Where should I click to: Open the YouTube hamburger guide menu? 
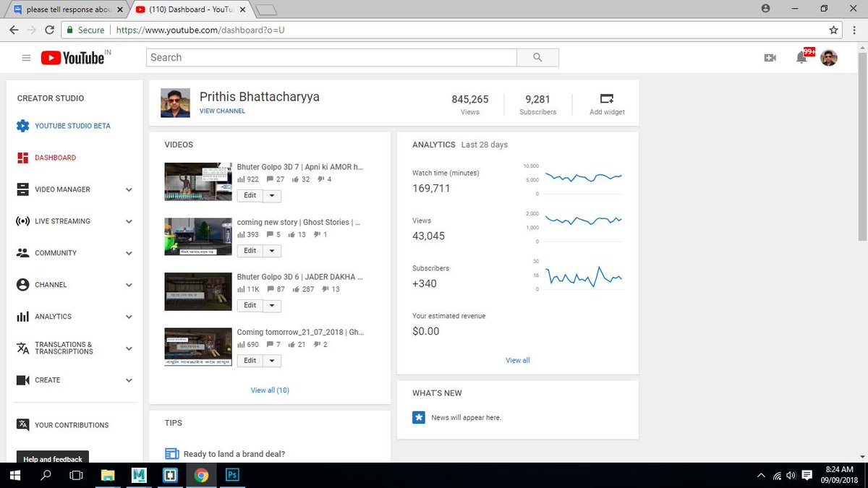coord(27,58)
